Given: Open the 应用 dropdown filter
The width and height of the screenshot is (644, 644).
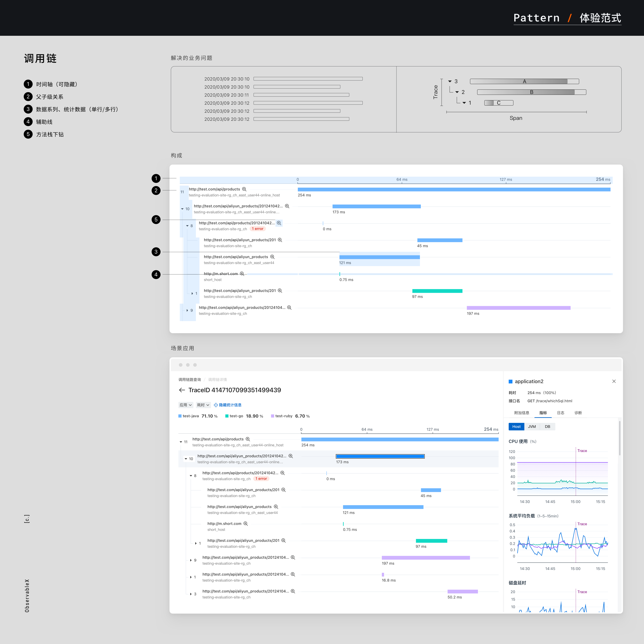Looking at the screenshot, I should click(x=186, y=405).
